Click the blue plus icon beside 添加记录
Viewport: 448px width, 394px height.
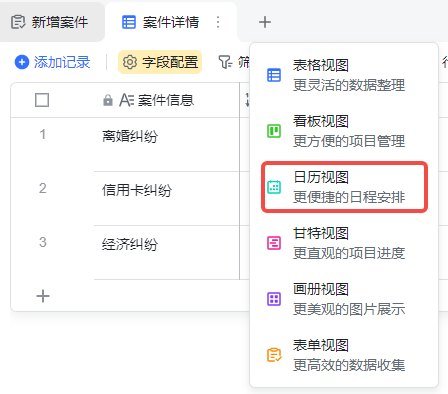(x=22, y=62)
